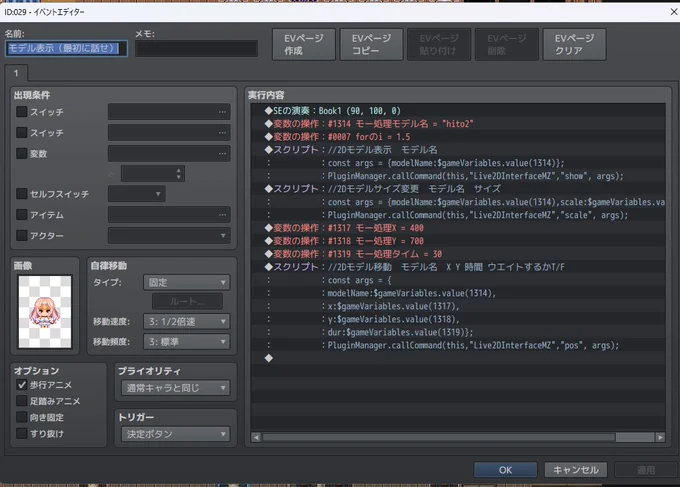Open the タイプ dropdown showing 固定

point(186,282)
